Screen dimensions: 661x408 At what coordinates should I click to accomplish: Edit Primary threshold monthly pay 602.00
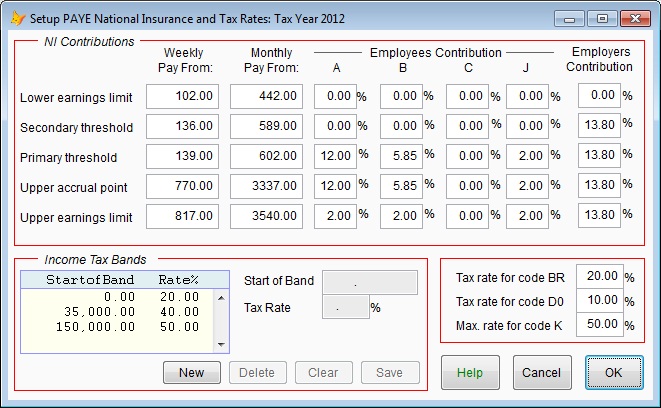266,156
